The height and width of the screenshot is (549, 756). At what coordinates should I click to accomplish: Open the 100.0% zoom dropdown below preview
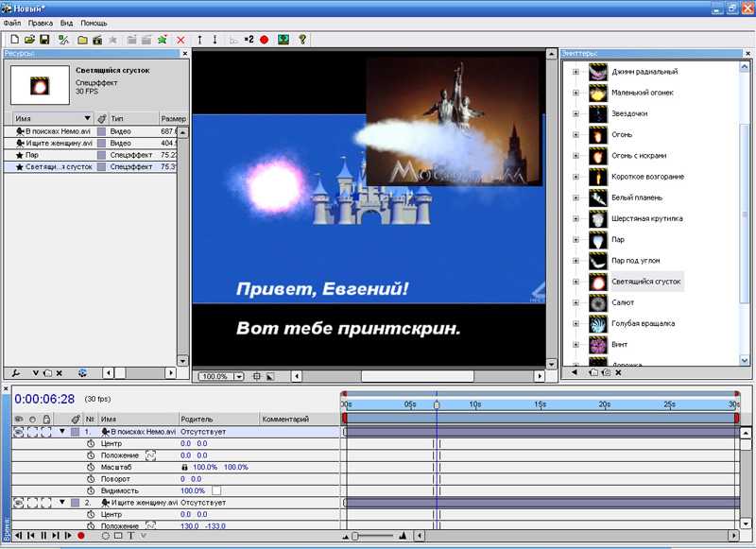[239, 376]
